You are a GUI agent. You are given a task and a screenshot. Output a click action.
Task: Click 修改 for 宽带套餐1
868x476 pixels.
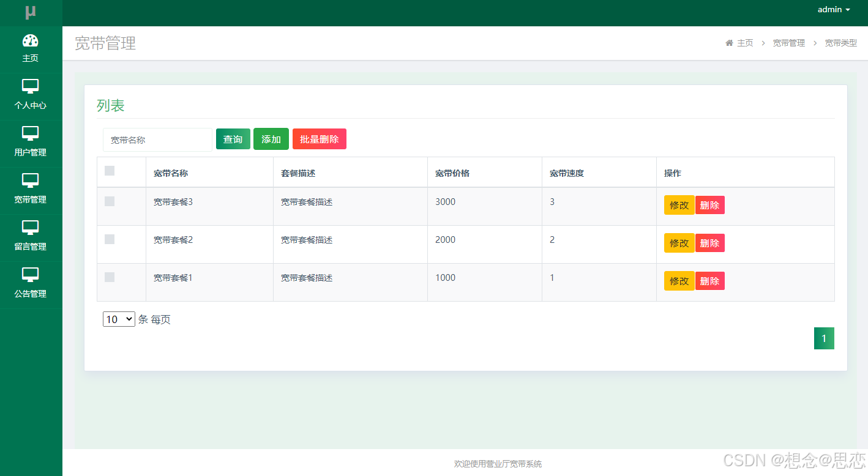[x=679, y=281]
